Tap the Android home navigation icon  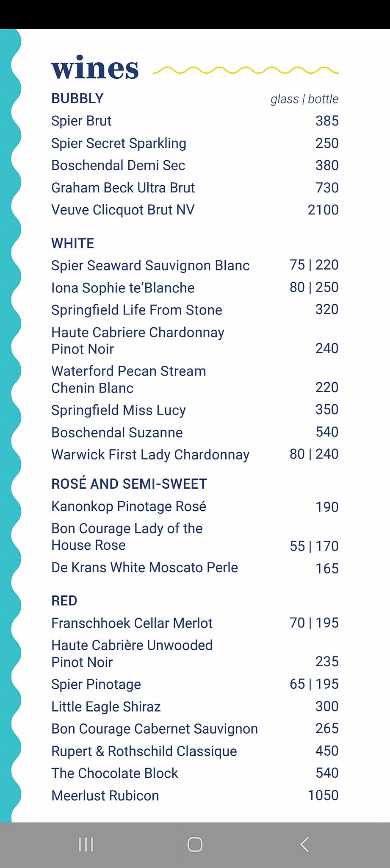pos(195,844)
